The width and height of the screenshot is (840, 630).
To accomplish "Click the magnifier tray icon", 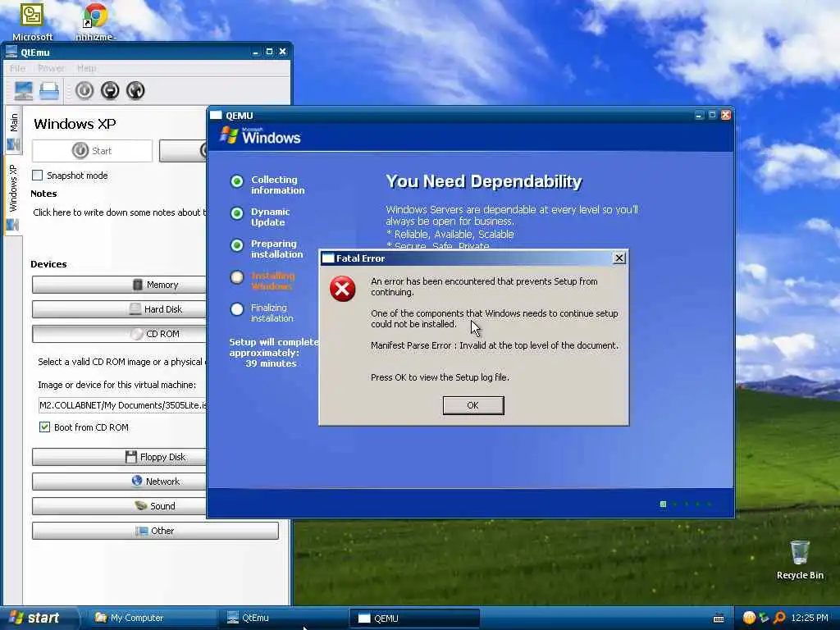I will [779, 618].
